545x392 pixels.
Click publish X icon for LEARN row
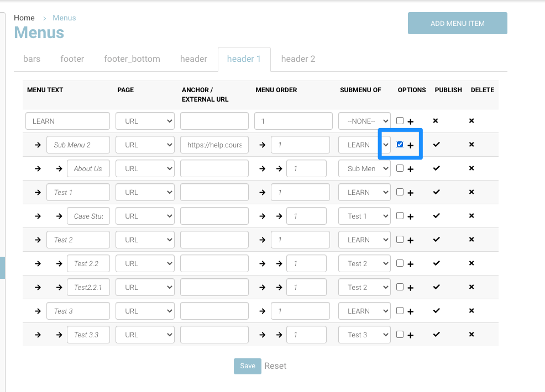point(436,120)
